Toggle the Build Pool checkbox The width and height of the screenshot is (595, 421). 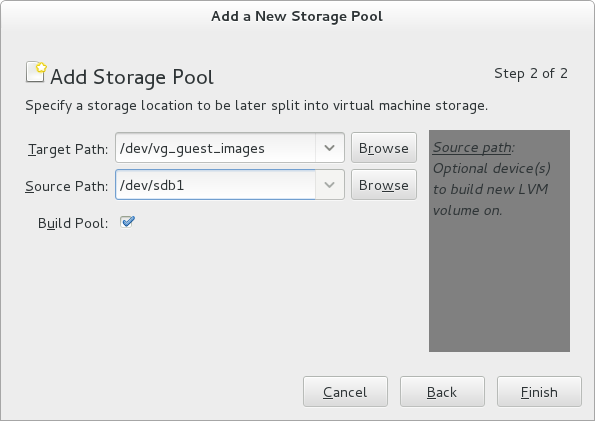(x=127, y=222)
